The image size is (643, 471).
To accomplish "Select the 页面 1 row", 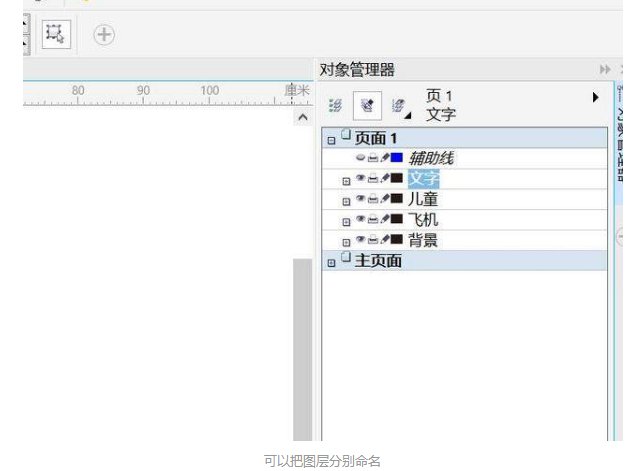I will coord(465,138).
